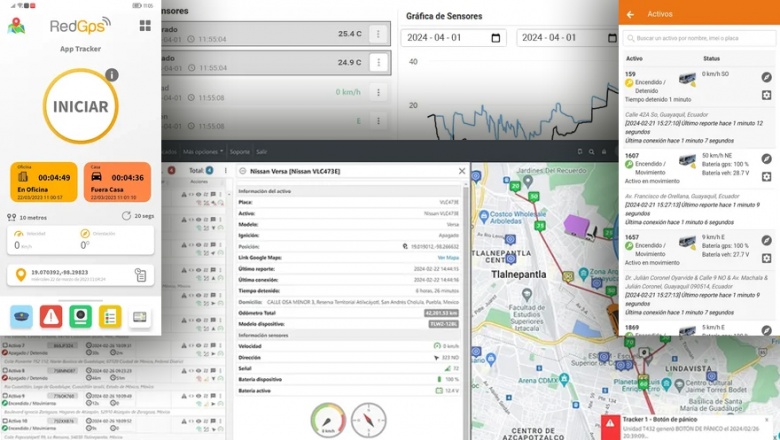Open the grid menu icon beside RedGps logo
Screen dimensions: 780x440
pyautogui.click(x=146, y=25)
